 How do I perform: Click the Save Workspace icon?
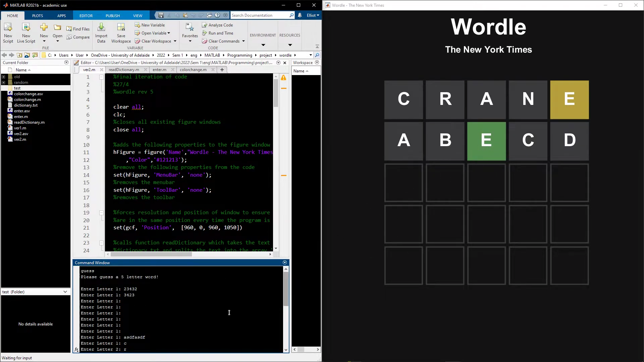[x=121, y=33]
